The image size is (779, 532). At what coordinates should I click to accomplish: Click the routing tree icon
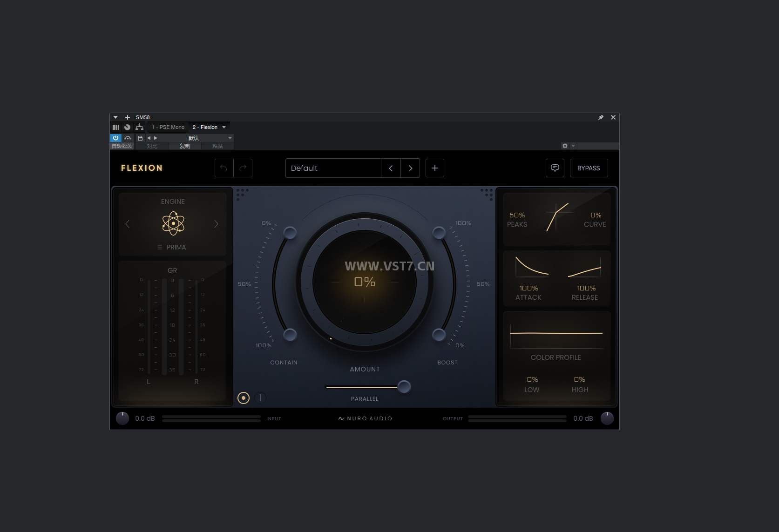[x=139, y=127]
